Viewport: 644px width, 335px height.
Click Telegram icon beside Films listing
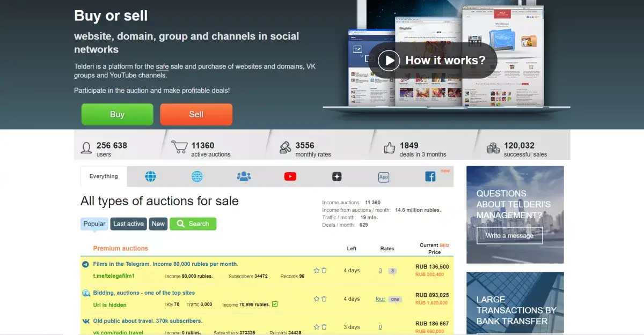coord(85,264)
